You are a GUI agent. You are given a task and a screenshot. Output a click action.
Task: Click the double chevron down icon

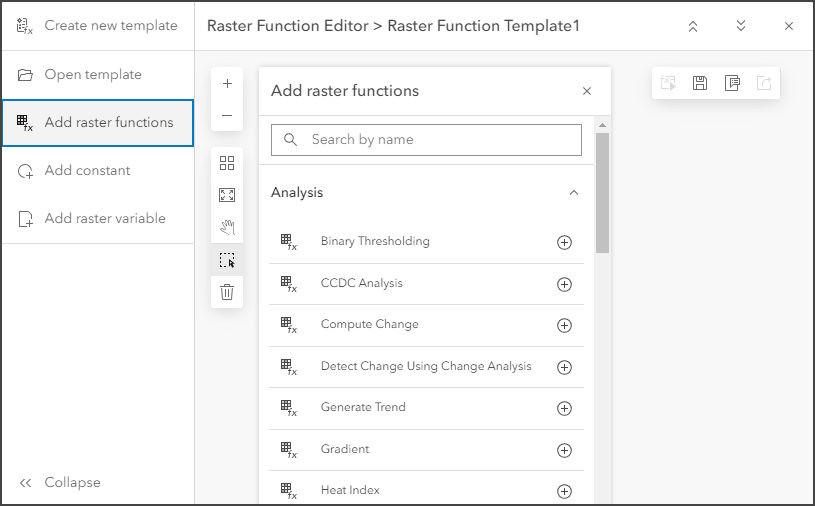tap(741, 26)
